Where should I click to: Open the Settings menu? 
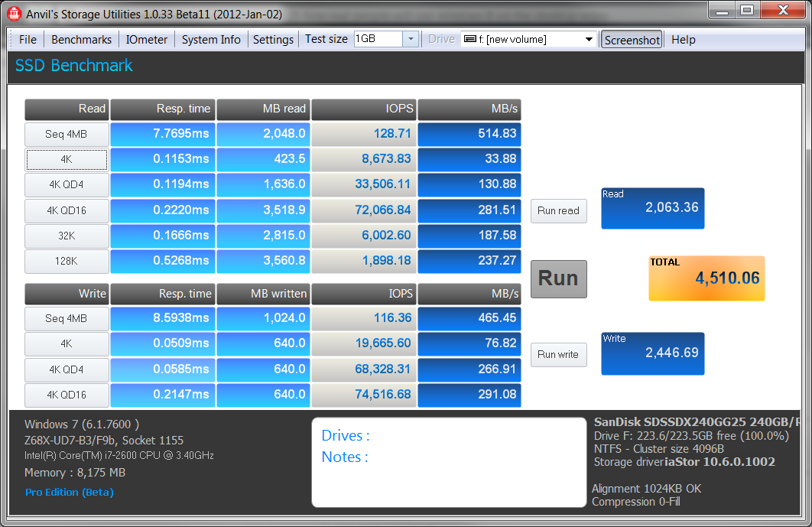[273, 40]
